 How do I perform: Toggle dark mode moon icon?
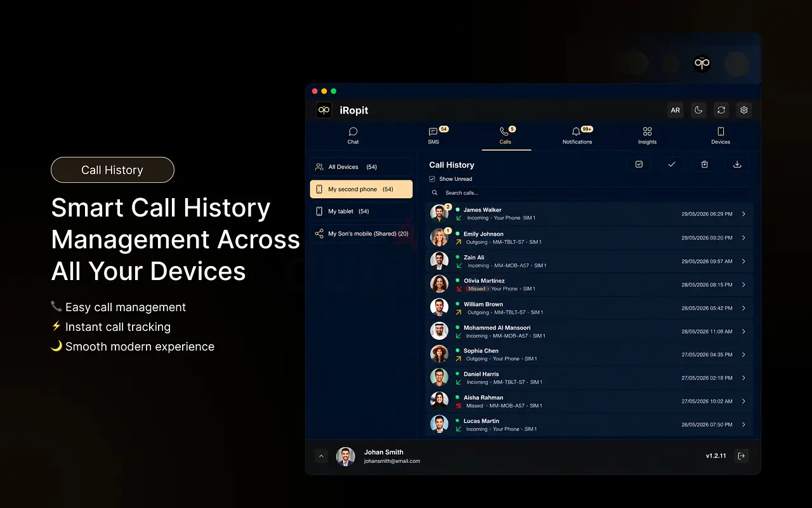(x=698, y=110)
